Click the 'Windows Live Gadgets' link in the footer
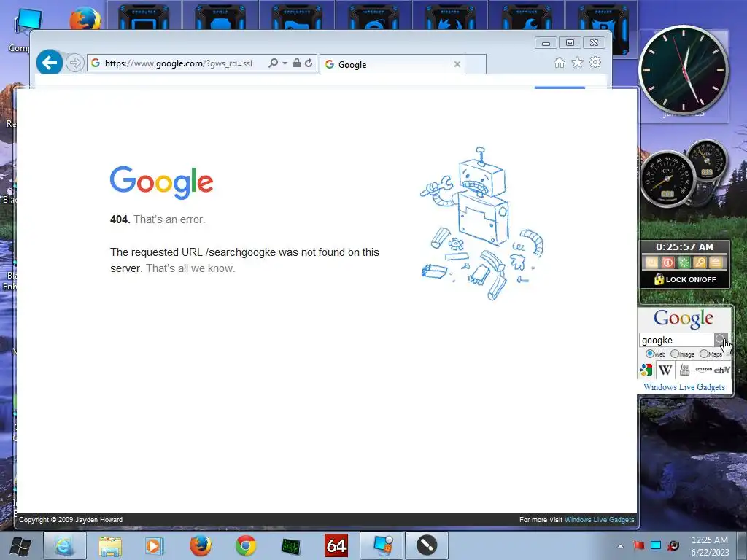The width and height of the screenshot is (747, 560). coord(600,519)
